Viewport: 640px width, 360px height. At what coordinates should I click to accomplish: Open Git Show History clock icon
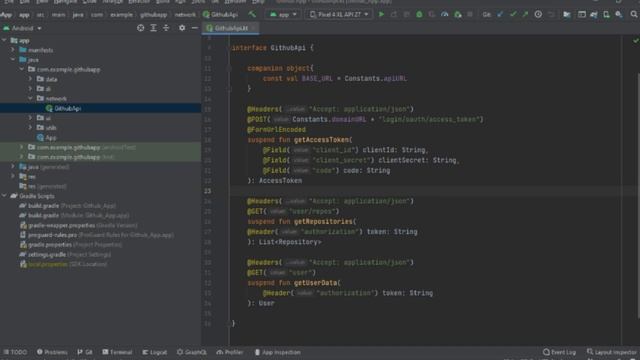pyautogui.click(x=538, y=14)
